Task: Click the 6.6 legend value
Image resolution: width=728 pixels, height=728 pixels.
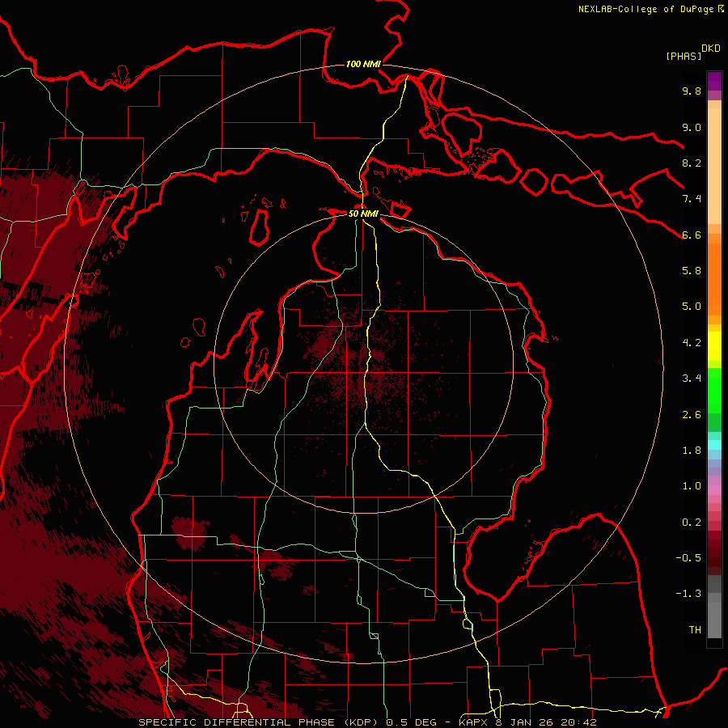Action: [x=692, y=235]
